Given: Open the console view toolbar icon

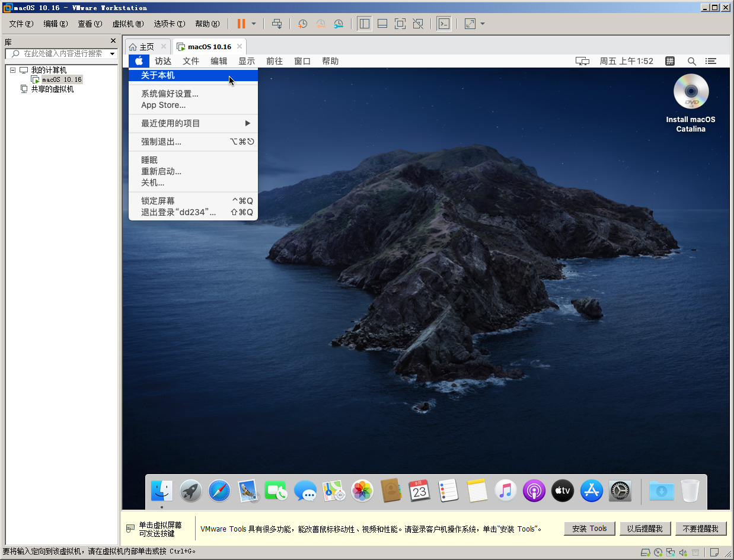Looking at the screenshot, I should tap(443, 24).
